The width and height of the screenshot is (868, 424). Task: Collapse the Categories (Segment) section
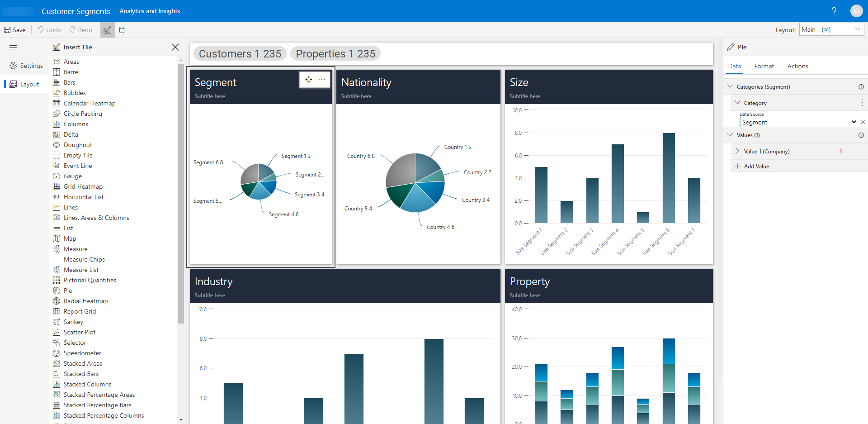point(730,86)
